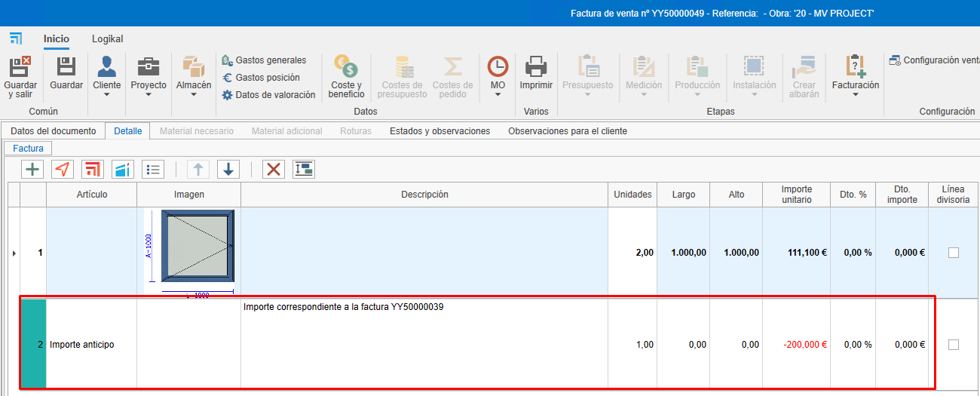Click the red arrow pointer toolbar icon
This screenshot has width=980, height=396.
[x=62, y=169]
